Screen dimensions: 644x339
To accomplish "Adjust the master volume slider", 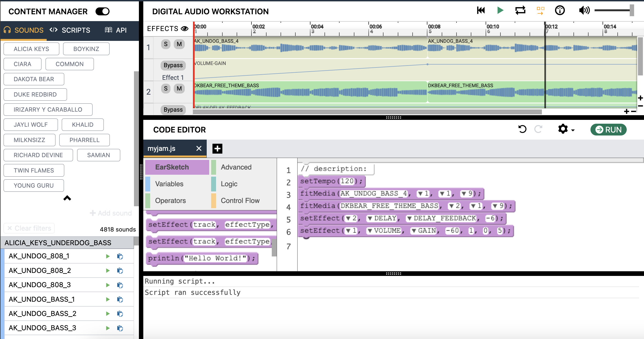I will (632, 10).
